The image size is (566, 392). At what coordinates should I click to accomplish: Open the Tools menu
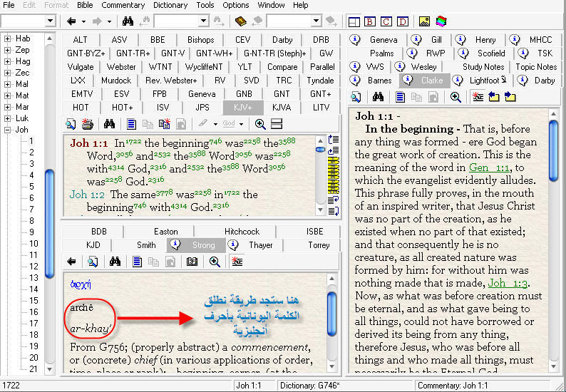point(205,5)
